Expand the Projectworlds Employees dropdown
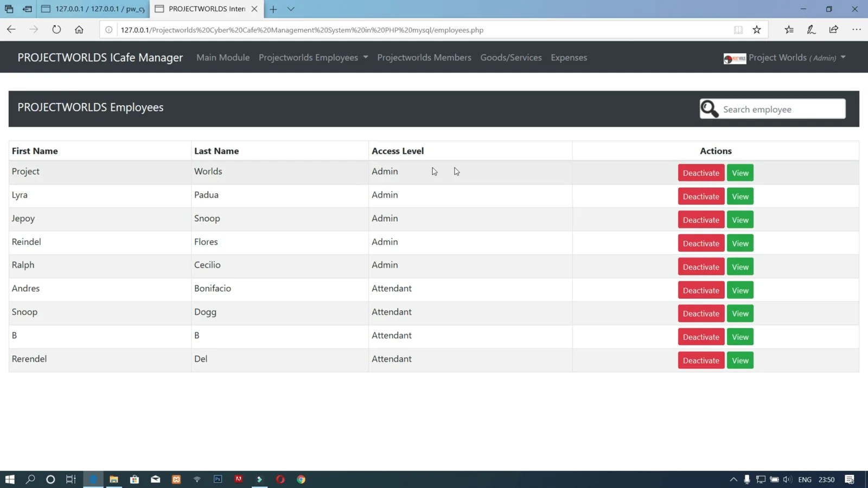The width and height of the screenshot is (868, 488). pyautogui.click(x=312, y=57)
